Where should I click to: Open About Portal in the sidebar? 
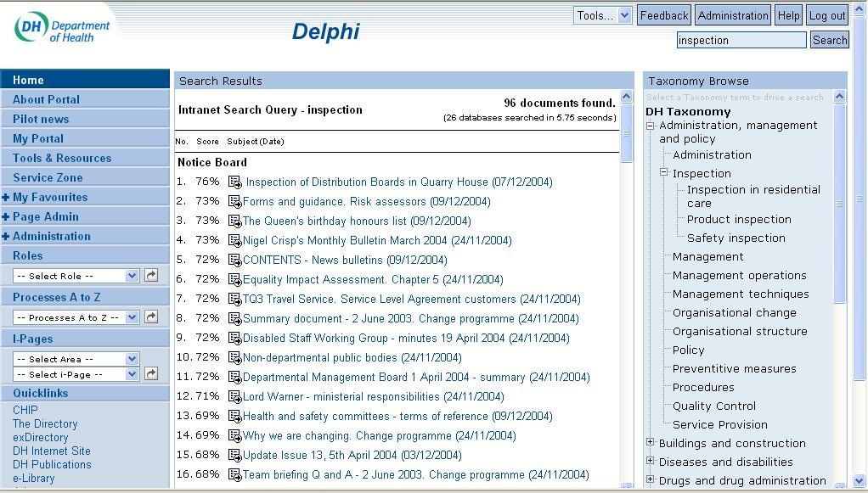pyautogui.click(x=85, y=99)
